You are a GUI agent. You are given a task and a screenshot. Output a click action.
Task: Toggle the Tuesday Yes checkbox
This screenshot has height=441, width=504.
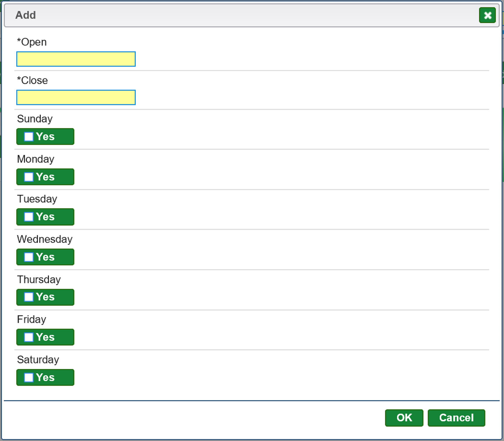[x=29, y=217]
